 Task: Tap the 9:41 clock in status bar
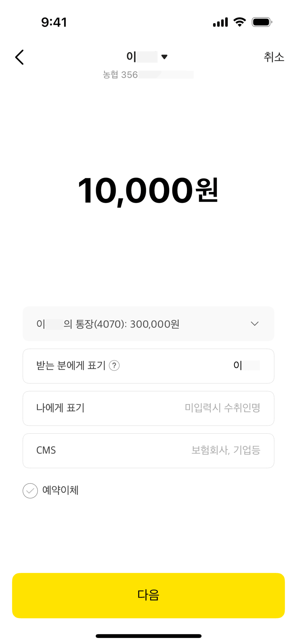tap(54, 22)
